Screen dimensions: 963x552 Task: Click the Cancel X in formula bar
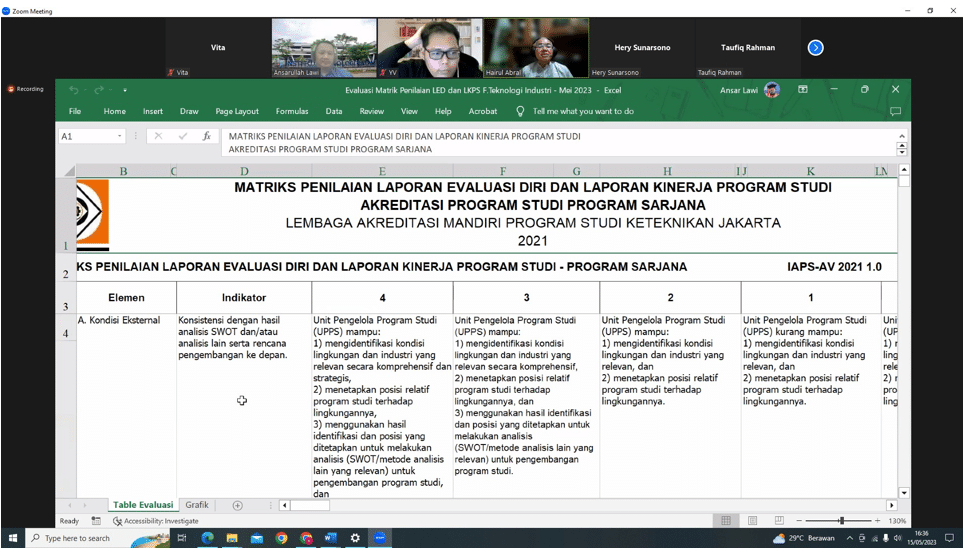click(158, 136)
